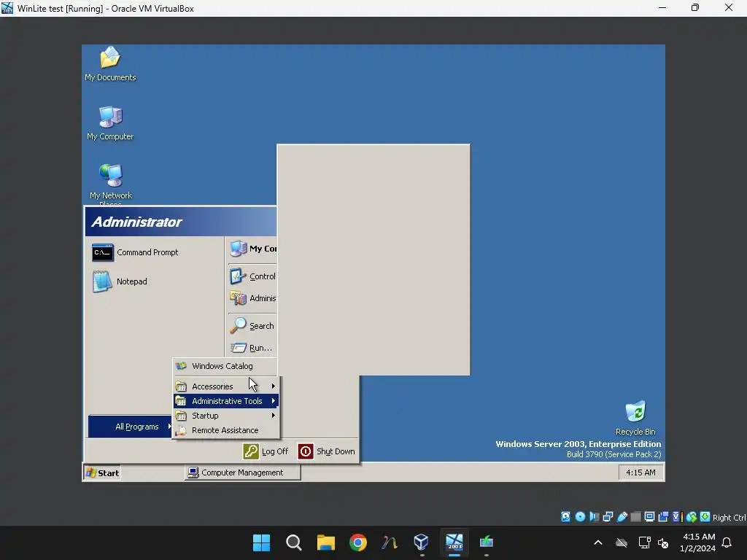This screenshot has width=747, height=560.
Task: Click the host tray cloud sync icon
Action: point(622,542)
